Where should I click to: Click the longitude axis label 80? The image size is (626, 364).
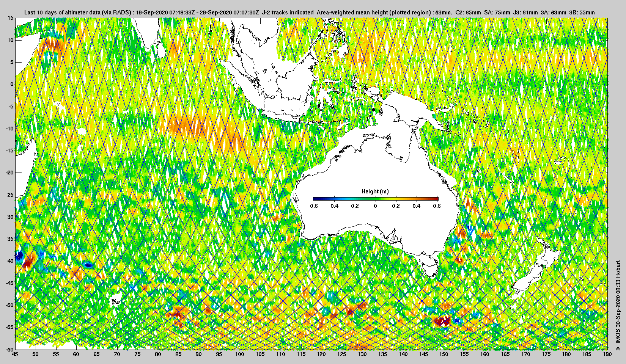click(158, 355)
